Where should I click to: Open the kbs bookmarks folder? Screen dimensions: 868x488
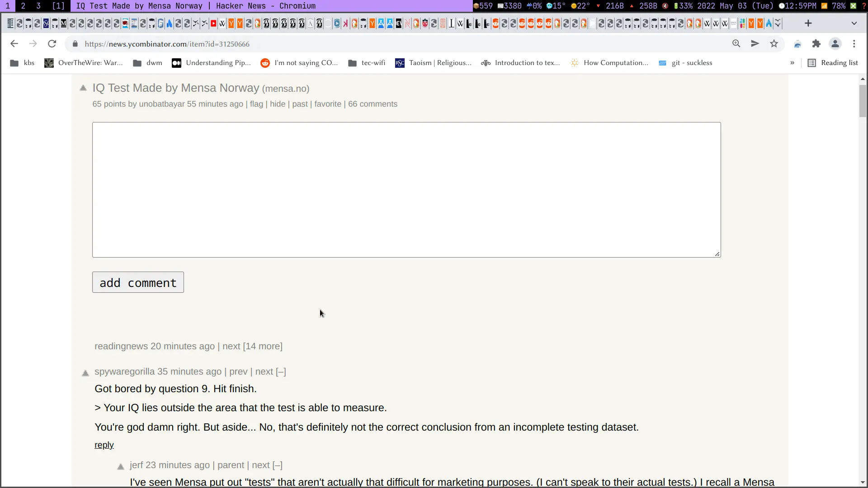22,63
